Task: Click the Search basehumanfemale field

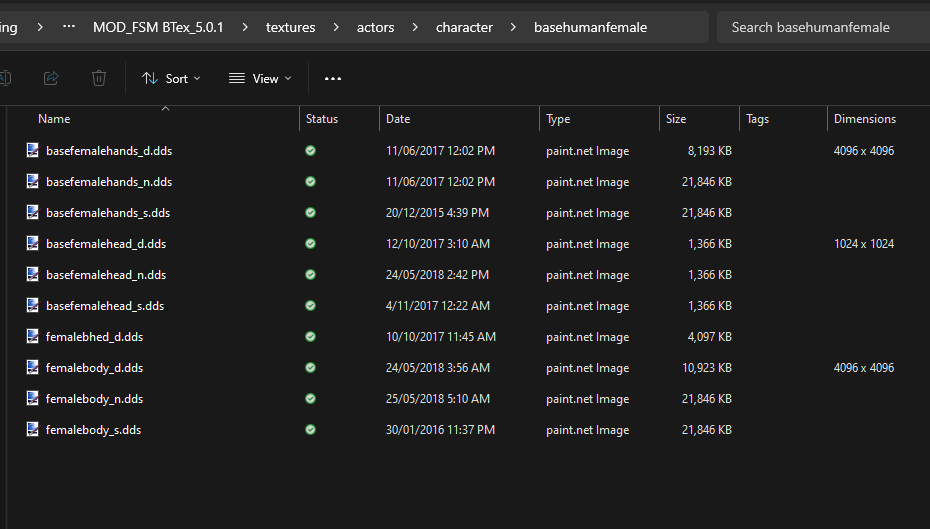Action: point(823,27)
